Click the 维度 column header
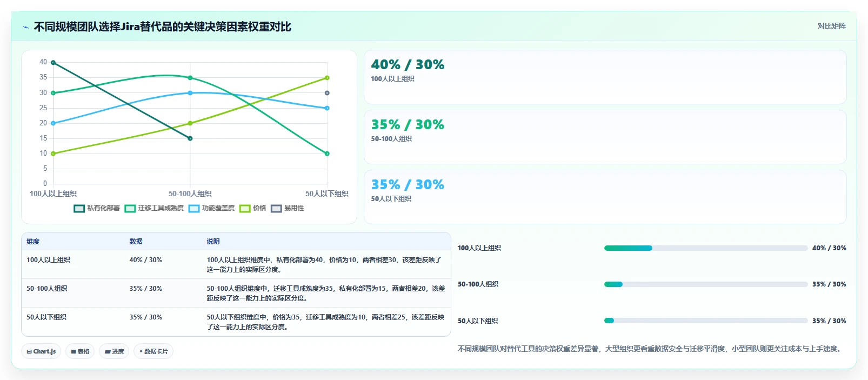Screen dimensions: 868x380 tap(33, 242)
